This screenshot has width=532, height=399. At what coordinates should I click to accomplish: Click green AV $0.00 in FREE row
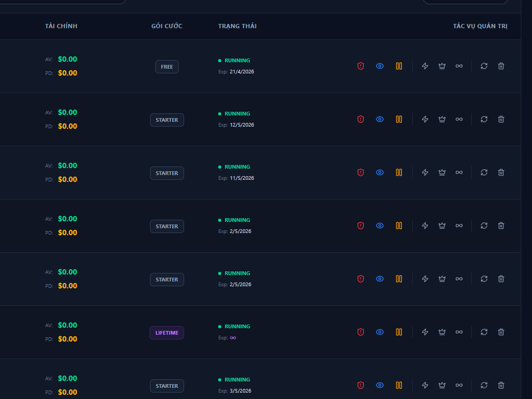click(x=68, y=59)
